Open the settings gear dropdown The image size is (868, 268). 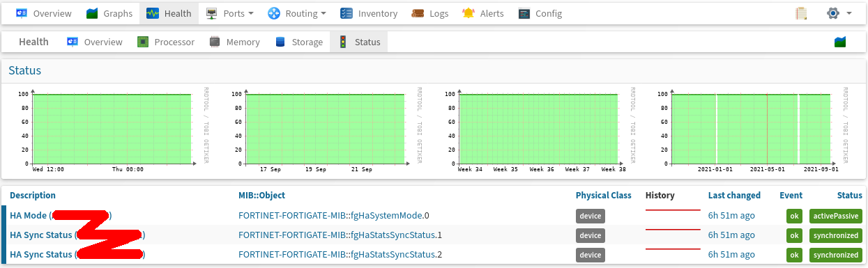pos(839,13)
